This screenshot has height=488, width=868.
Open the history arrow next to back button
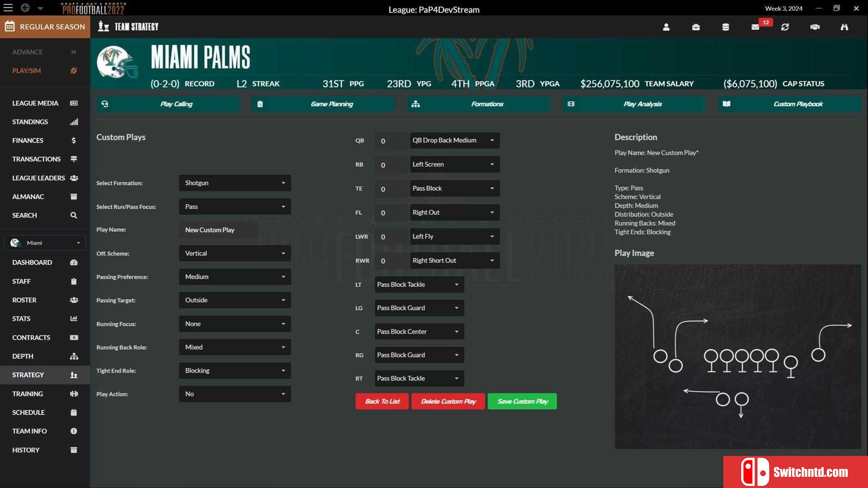pyautogui.click(x=41, y=8)
